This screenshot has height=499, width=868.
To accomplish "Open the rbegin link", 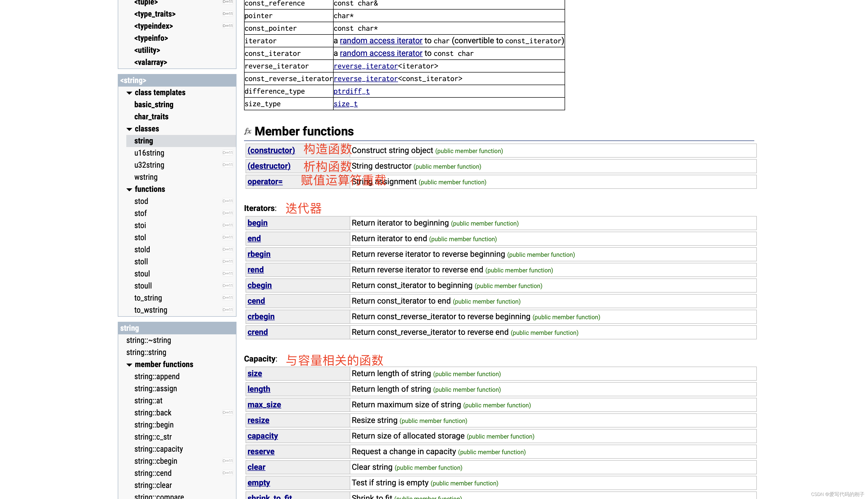I will point(259,254).
